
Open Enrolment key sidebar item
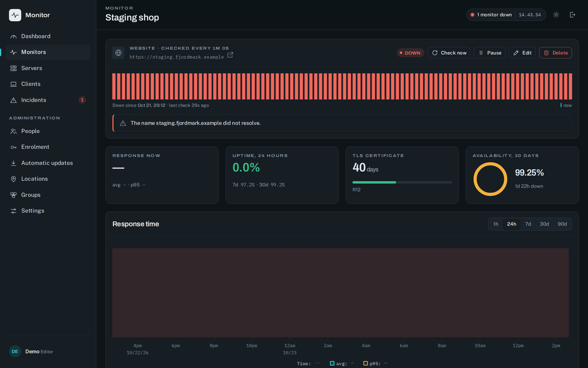point(48,147)
